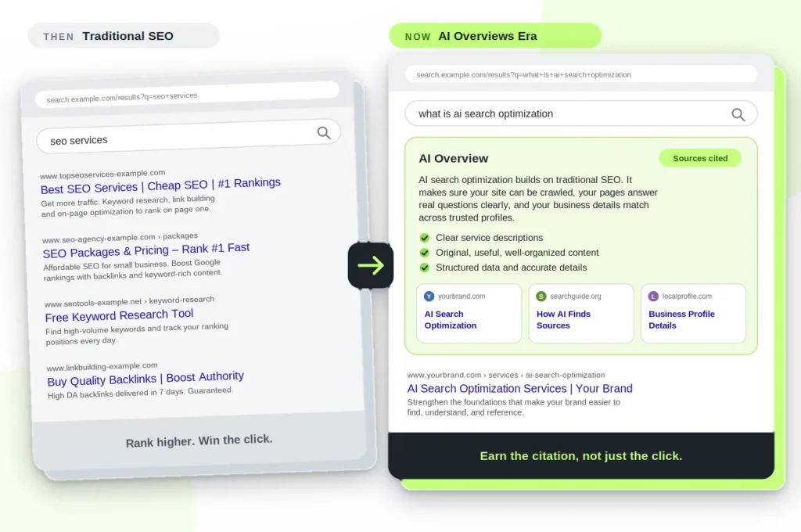Click checkmark beside Original, useful, well-organized content
The image size is (801, 532).
[425, 253]
